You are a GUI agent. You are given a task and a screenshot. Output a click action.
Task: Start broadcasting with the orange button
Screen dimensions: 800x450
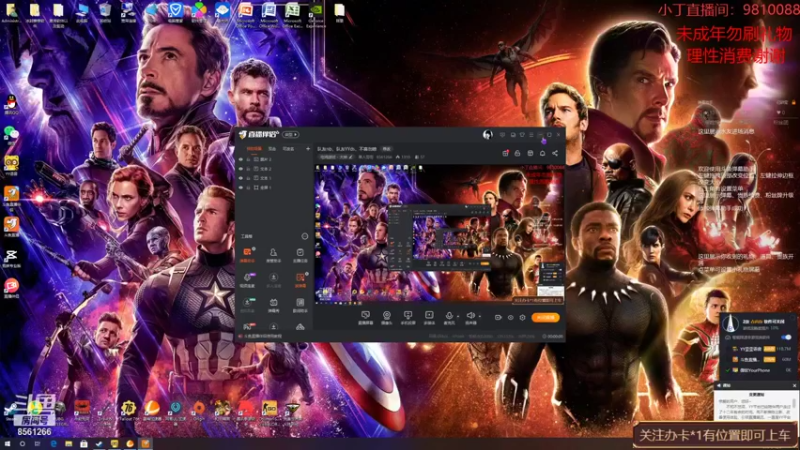click(545, 317)
